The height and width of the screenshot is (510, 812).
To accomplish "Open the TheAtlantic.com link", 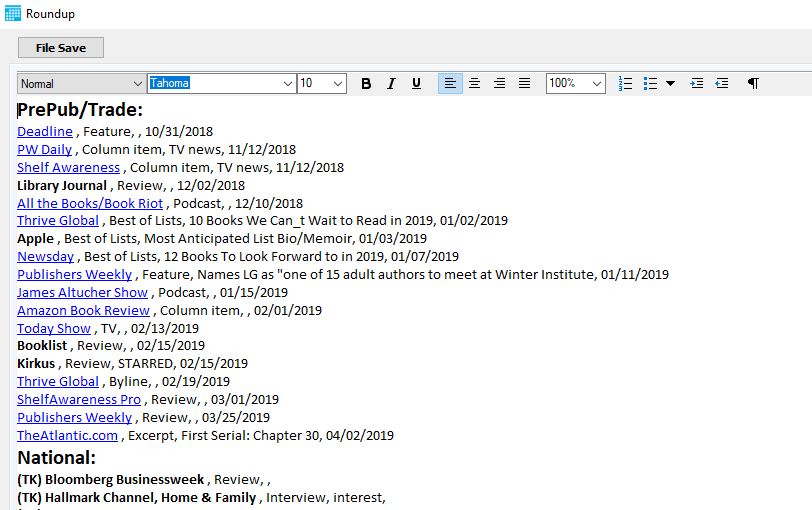I will click(x=69, y=435).
